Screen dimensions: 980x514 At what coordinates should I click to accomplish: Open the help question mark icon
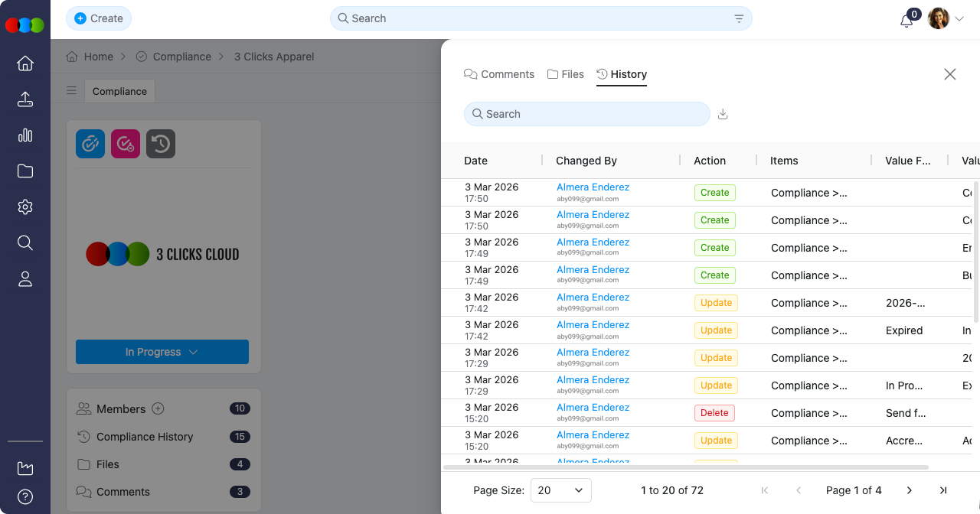pos(25,496)
